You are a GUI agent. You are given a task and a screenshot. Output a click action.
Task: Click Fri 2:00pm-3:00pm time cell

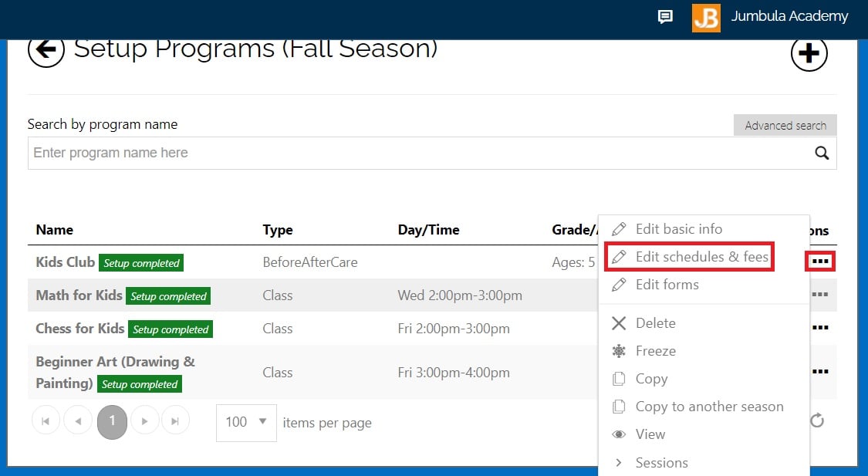tap(454, 328)
